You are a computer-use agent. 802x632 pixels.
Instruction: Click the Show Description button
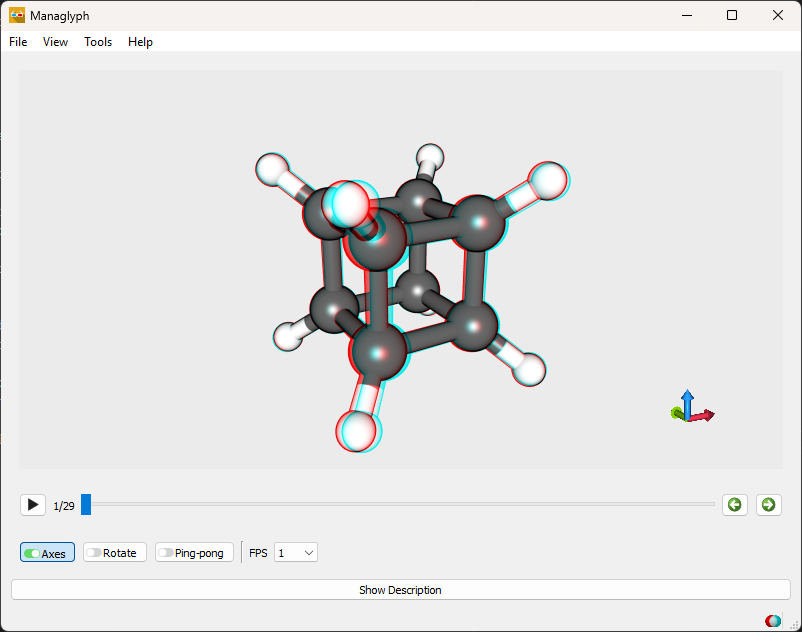coord(400,590)
